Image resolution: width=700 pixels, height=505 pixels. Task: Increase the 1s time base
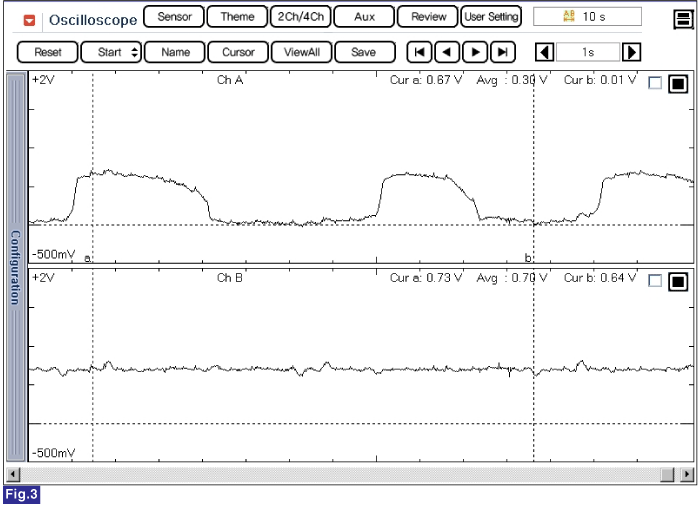pyautogui.click(x=631, y=52)
